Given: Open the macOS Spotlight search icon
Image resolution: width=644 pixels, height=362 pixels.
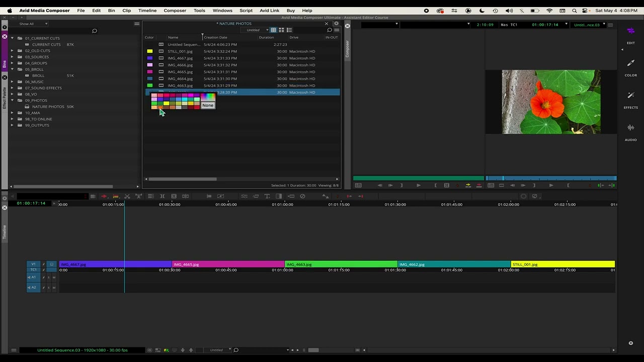Looking at the screenshot, I should 574,11.
